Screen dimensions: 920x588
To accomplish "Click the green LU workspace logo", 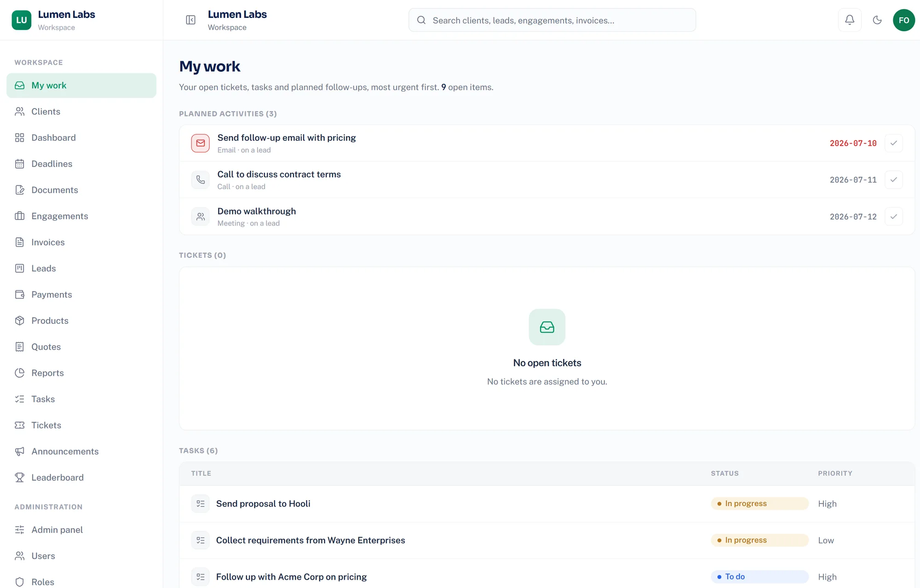I will 22,20.
